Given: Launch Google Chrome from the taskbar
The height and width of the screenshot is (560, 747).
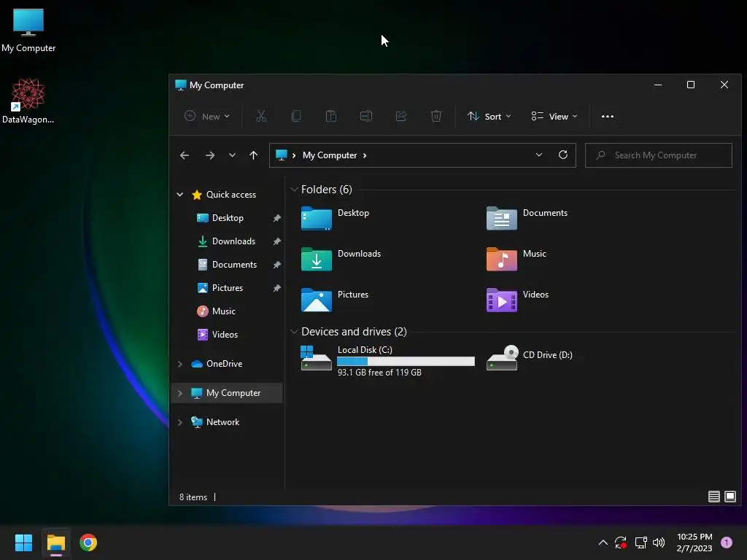Looking at the screenshot, I should click(x=88, y=542).
